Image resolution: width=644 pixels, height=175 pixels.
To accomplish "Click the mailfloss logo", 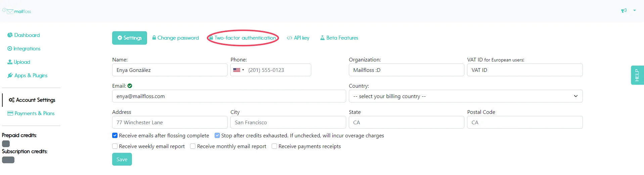I will 17,11.
